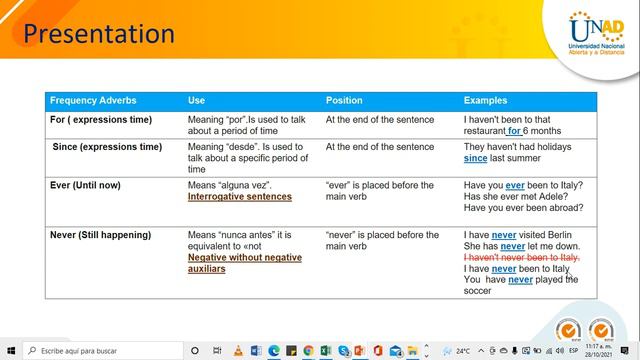640x360 pixels.
Task: Click "never" in "never visited Berlin"
Action: pyautogui.click(x=504, y=235)
